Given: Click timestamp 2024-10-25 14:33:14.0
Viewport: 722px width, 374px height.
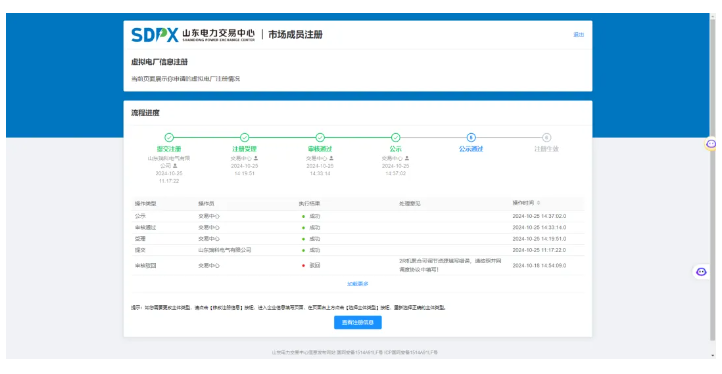Looking at the screenshot, I should [x=539, y=228].
